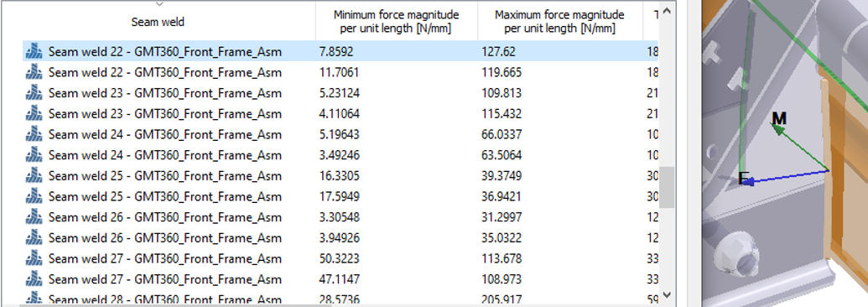Click the seam weld icon beside the 5.19643 row
The height and width of the screenshot is (307, 868).
34,134
